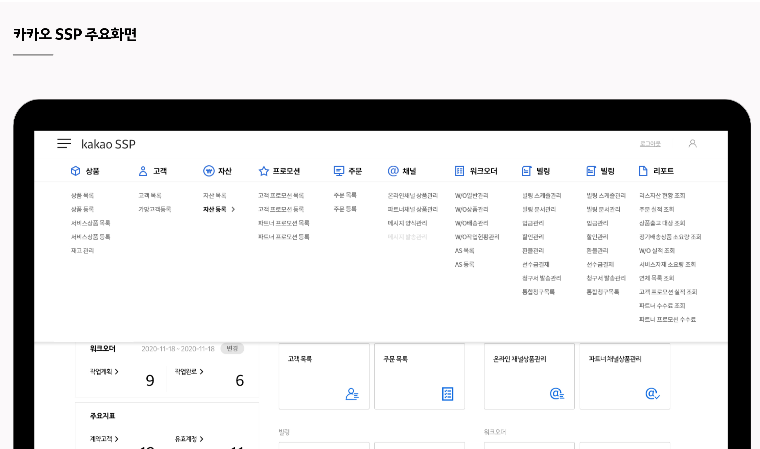
Task: Click the 로그아웃 link
Action: click(650, 144)
